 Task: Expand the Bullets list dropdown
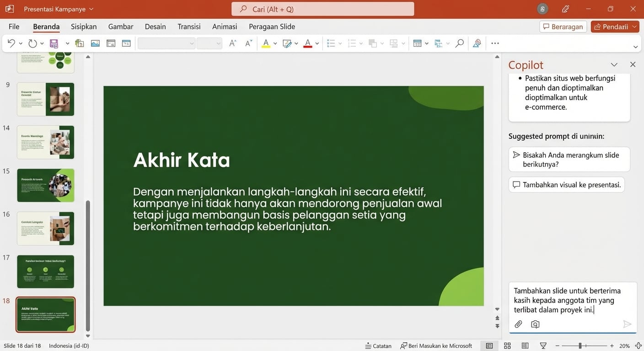tap(340, 43)
